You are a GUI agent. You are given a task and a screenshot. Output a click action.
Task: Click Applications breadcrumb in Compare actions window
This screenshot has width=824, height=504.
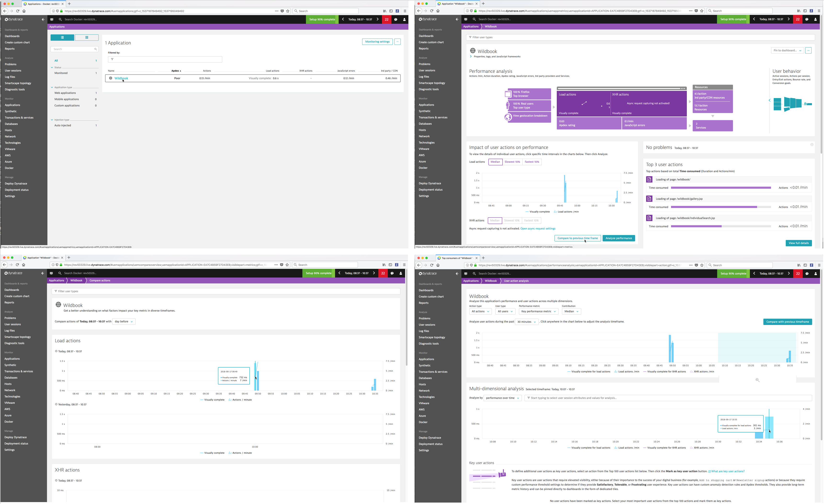pos(56,280)
